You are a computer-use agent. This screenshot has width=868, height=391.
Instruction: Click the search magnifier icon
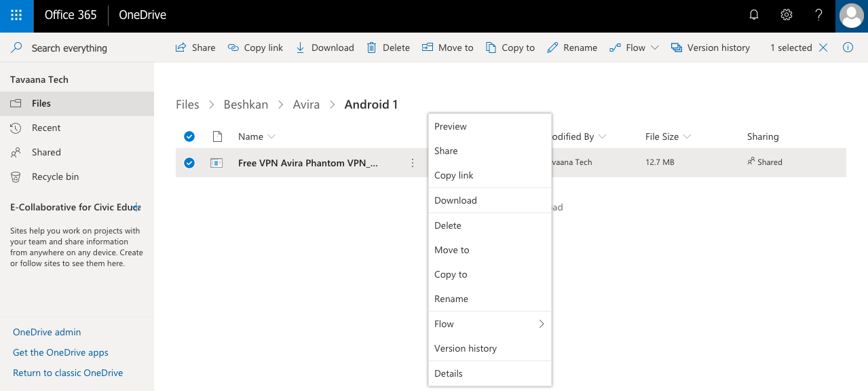pyautogui.click(x=17, y=48)
